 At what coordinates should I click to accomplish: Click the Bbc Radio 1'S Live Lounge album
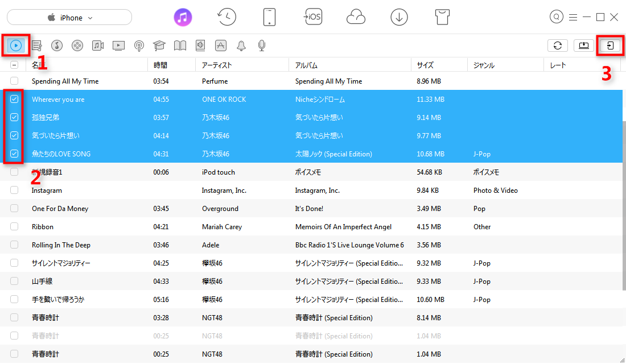pos(349,245)
